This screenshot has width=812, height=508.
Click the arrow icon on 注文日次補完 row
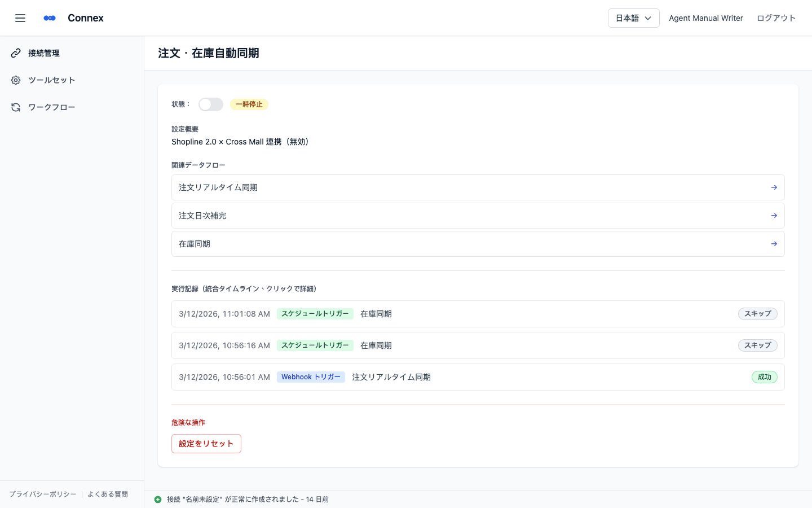coord(774,216)
